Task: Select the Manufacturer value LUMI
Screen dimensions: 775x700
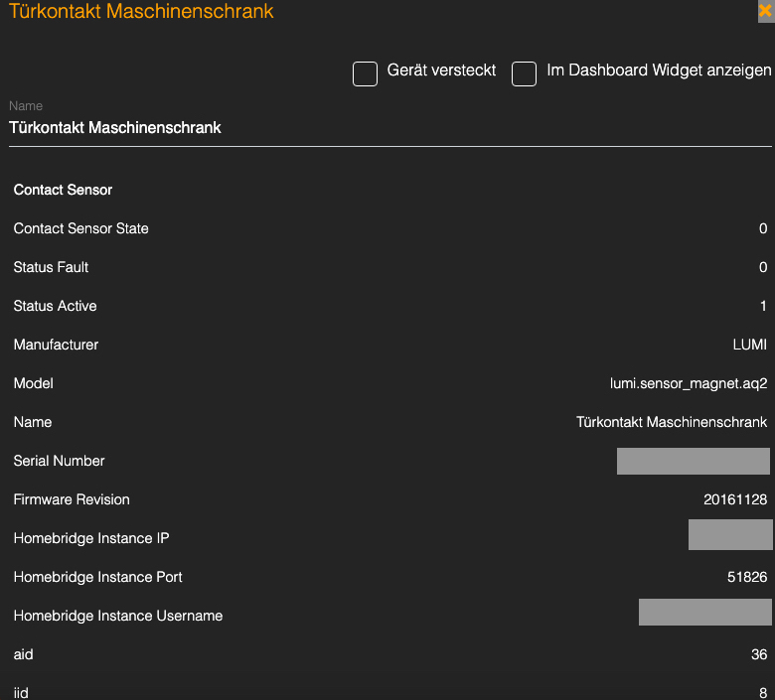Action: (x=749, y=345)
